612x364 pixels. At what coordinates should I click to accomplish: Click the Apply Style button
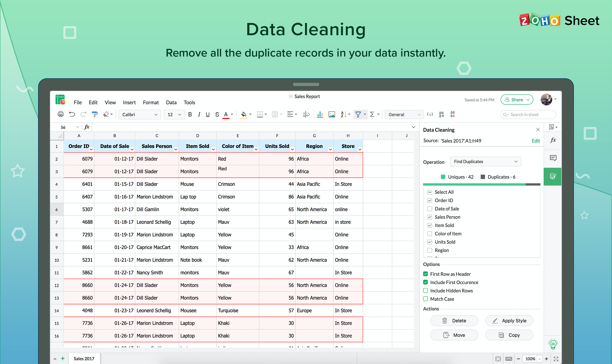click(x=509, y=321)
